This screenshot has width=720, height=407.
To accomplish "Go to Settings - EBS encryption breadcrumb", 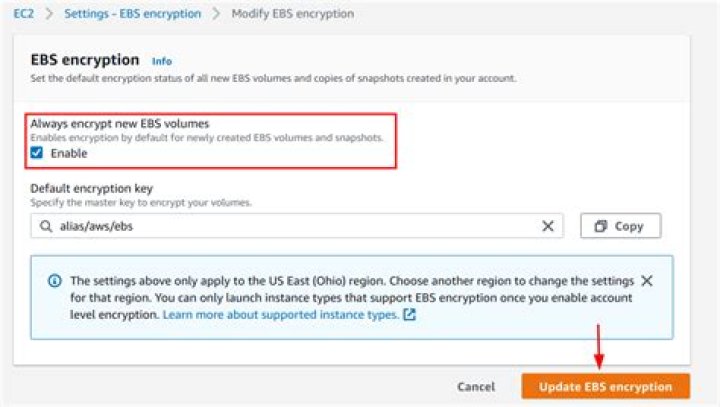I will point(133,14).
